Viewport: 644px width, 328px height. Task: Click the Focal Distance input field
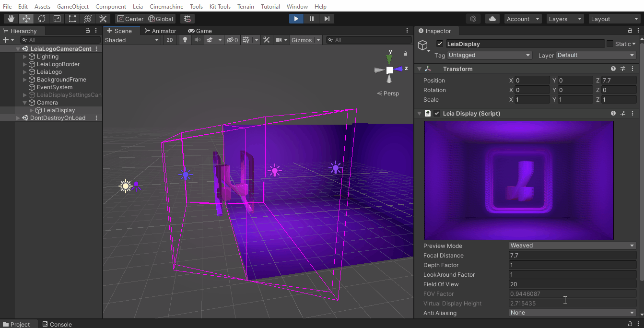tap(573, 256)
